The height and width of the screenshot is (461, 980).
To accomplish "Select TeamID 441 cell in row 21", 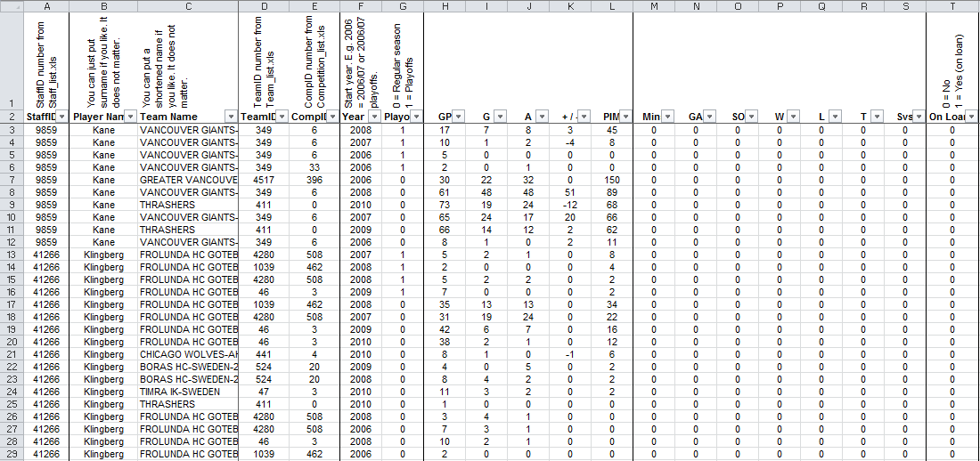I will click(264, 354).
